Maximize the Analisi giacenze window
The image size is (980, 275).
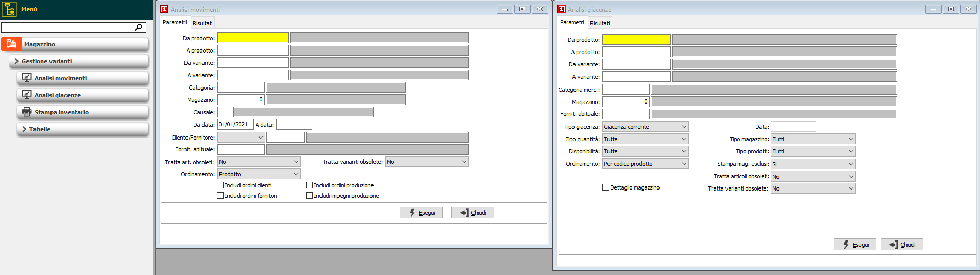click(951, 9)
